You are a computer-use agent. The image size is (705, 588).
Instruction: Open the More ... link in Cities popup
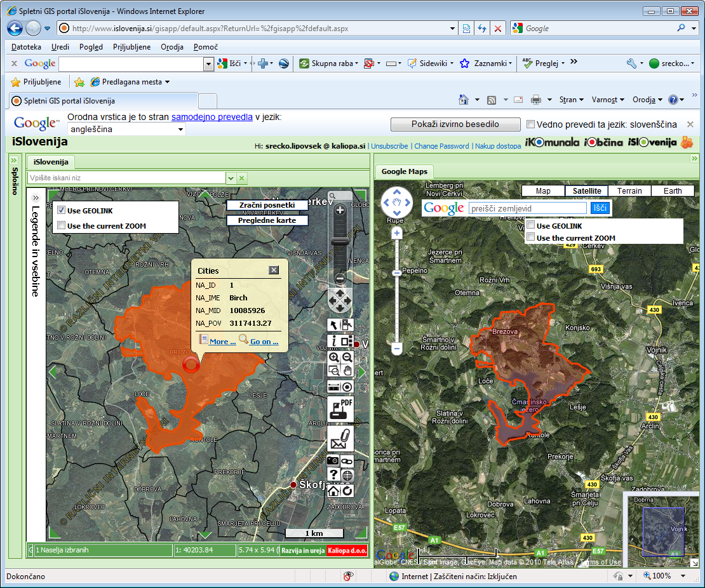pos(222,342)
